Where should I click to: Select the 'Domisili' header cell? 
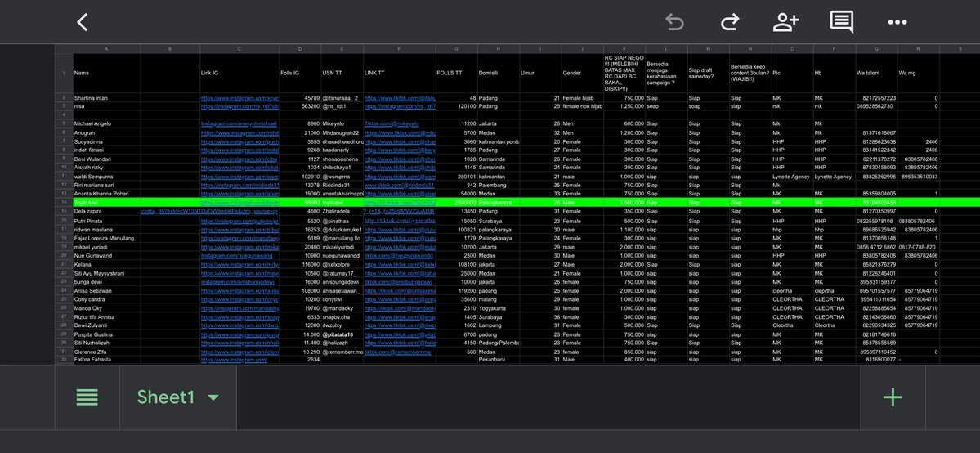pos(499,74)
